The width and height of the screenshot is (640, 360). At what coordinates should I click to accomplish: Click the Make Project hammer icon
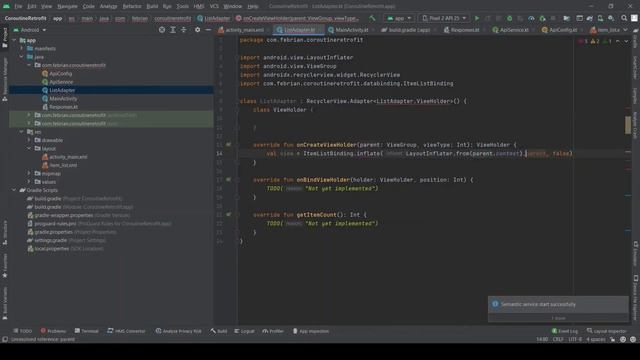point(372,18)
